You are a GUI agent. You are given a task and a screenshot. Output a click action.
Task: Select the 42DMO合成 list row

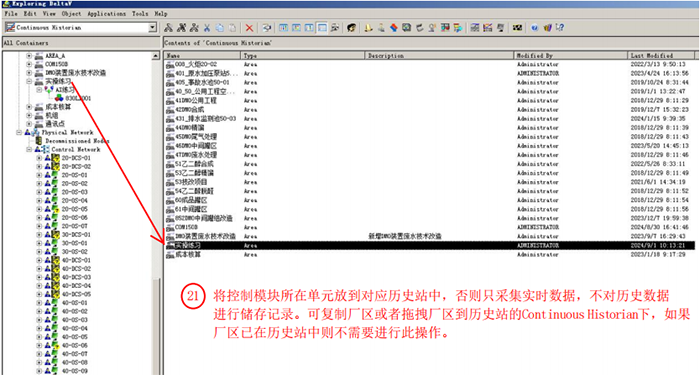429,110
